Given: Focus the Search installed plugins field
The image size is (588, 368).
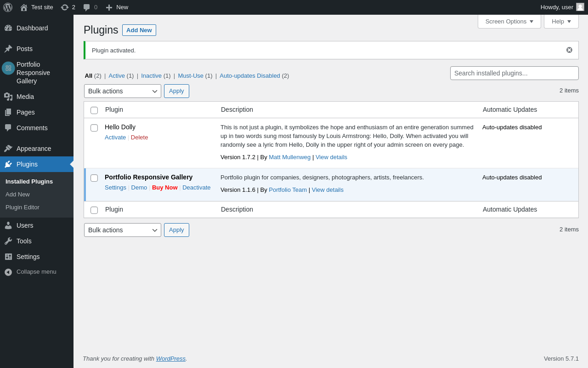Looking at the screenshot, I should [514, 73].
